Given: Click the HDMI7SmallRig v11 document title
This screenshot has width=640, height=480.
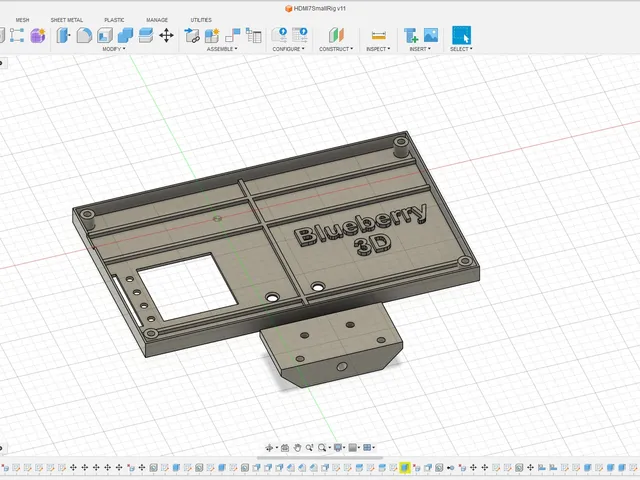Looking at the screenshot, I should 316,9.
